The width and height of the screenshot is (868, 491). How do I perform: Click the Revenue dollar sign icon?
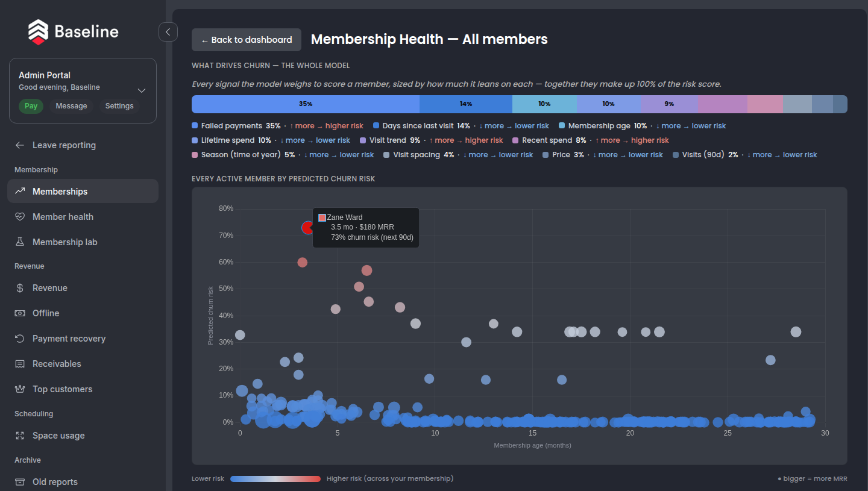tap(20, 288)
